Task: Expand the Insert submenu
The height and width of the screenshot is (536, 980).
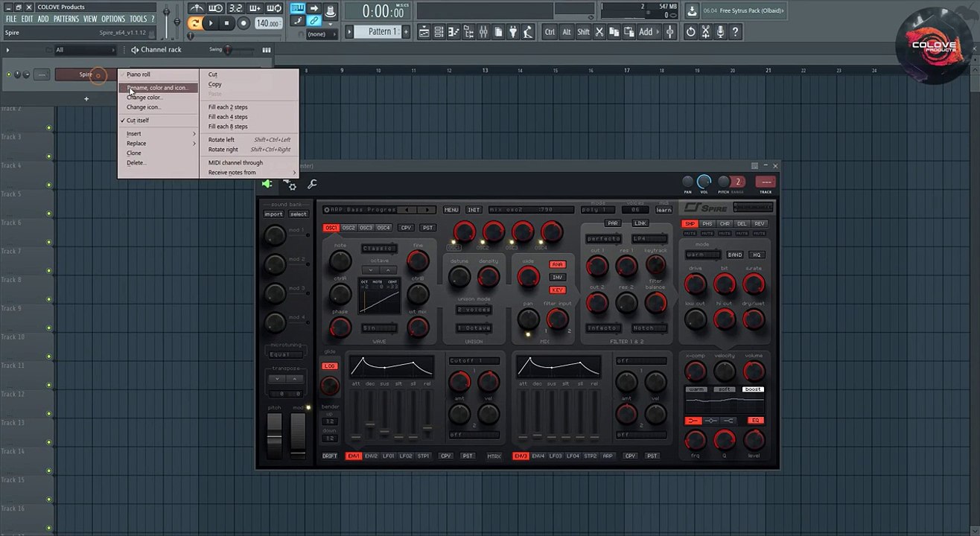Action: (158, 133)
